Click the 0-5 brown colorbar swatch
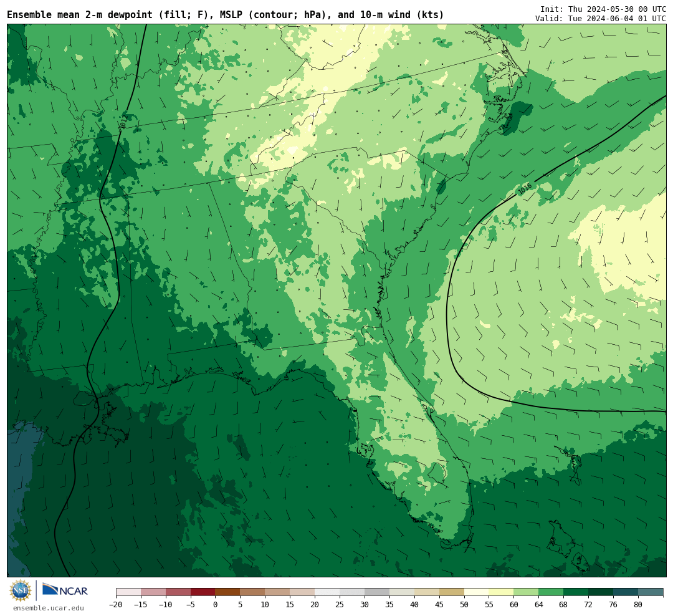 tap(227, 592)
